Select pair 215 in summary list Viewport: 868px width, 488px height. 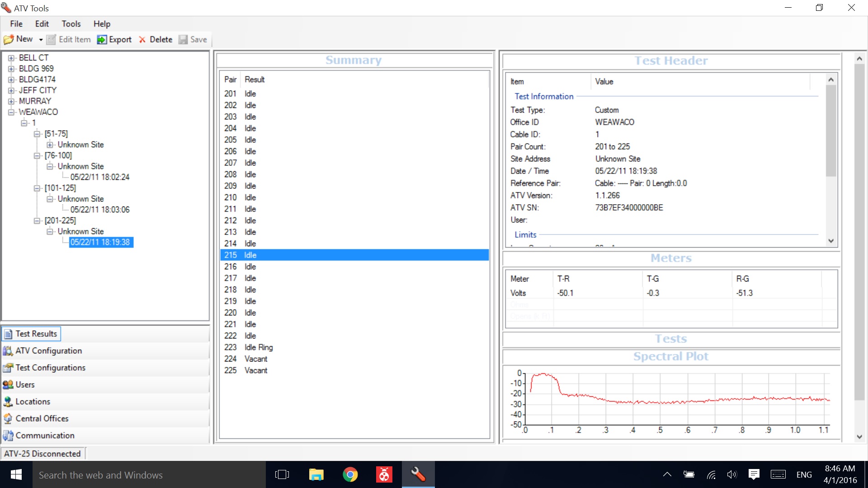pyautogui.click(x=354, y=254)
